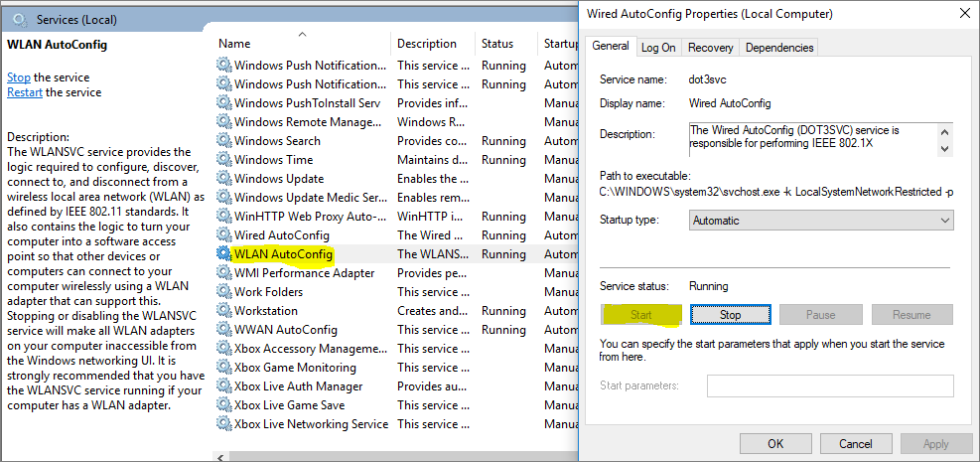Click the Stop service link
The height and width of the screenshot is (462, 980).
(x=19, y=77)
